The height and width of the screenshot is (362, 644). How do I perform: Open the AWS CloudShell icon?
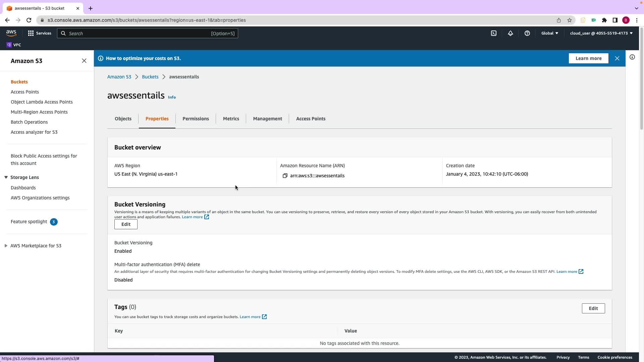[494, 33]
